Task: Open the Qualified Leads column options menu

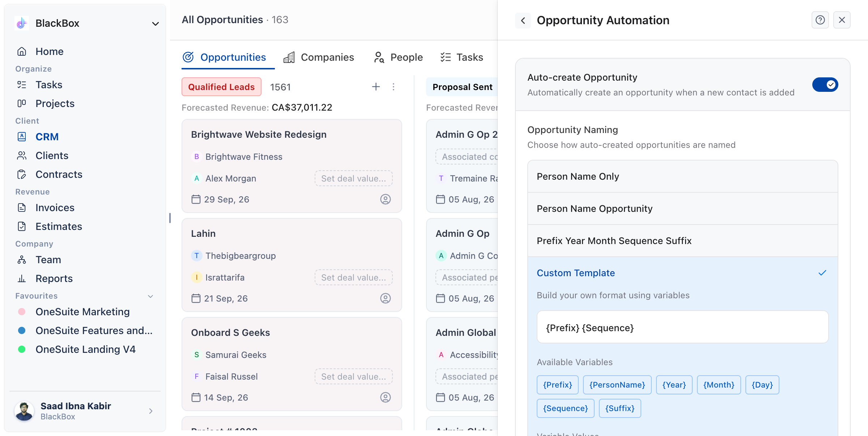Action: (x=393, y=87)
